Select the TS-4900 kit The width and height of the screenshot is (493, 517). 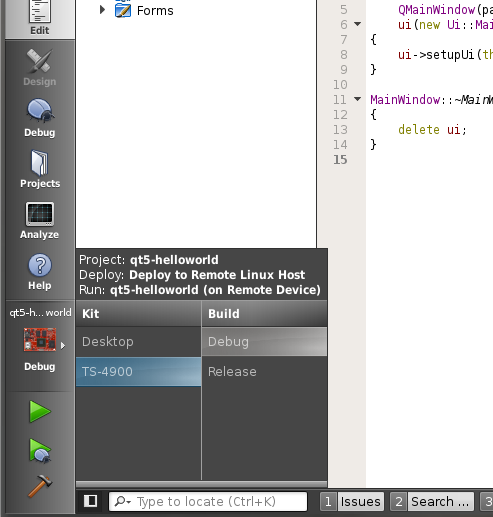[x=138, y=372]
